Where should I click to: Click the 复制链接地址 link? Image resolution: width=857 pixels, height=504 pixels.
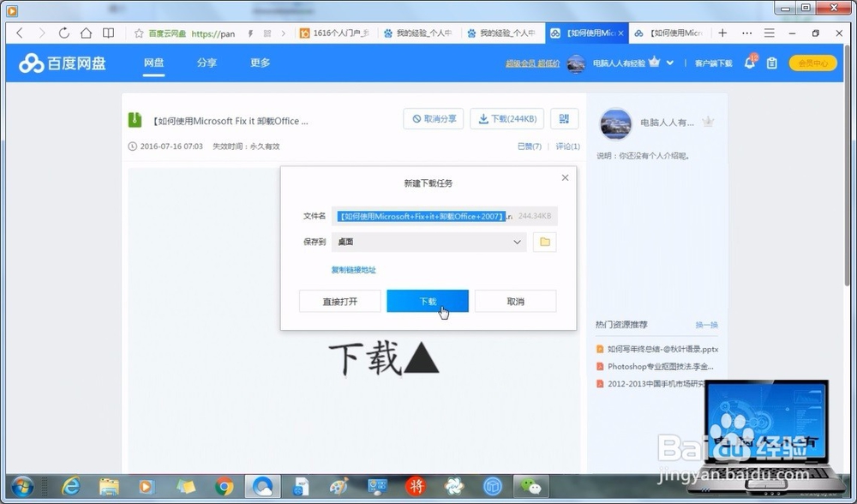[354, 270]
